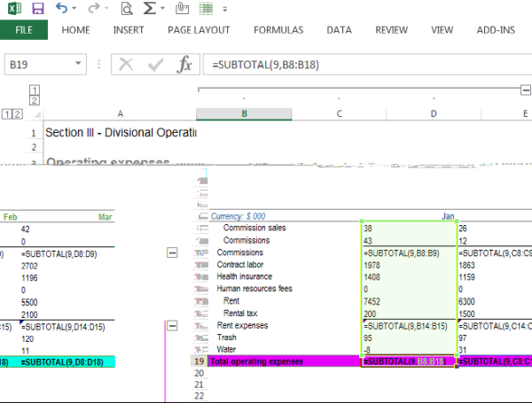Confirm formula entry with the checkmark icon
Viewport: 532px width, 403px height.
coord(155,65)
